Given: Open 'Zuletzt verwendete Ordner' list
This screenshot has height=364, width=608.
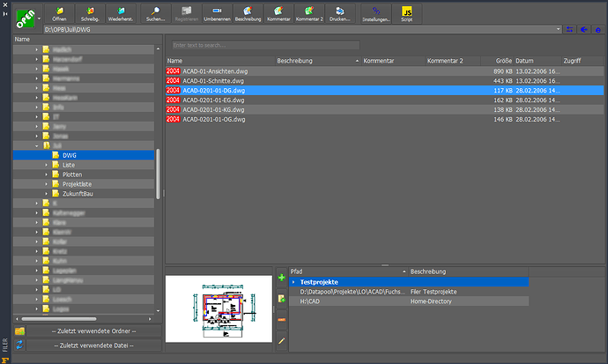Looking at the screenshot, I should pos(93,331).
